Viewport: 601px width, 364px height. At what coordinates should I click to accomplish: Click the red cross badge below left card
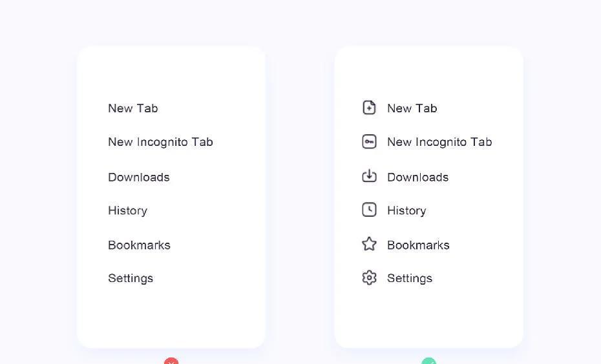point(171,361)
